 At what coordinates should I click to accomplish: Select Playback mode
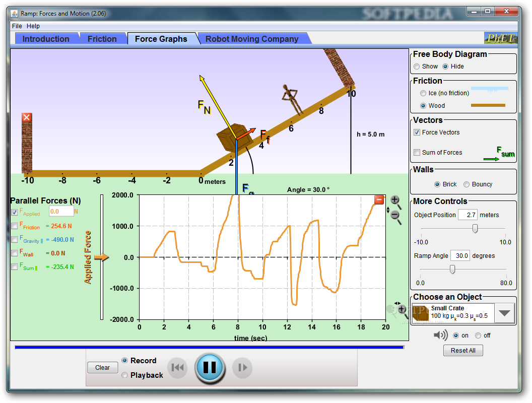pos(124,375)
